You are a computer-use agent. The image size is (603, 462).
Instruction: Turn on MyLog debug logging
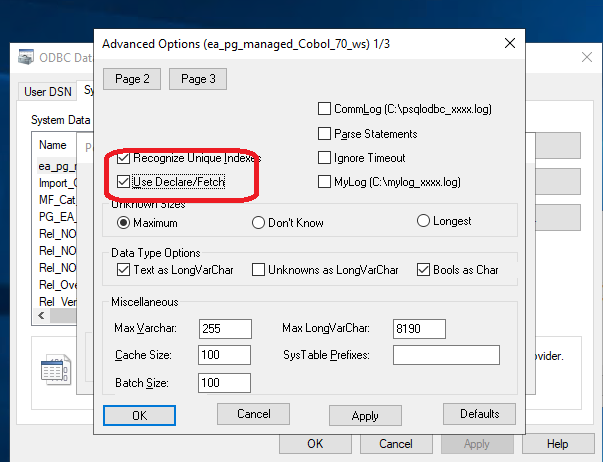click(x=324, y=182)
